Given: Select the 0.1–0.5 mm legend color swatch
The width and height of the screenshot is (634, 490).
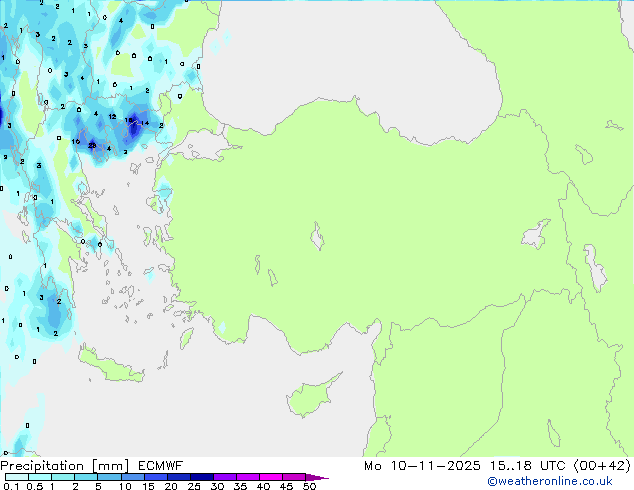Looking at the screenshot, I should [x=17, y=477].
